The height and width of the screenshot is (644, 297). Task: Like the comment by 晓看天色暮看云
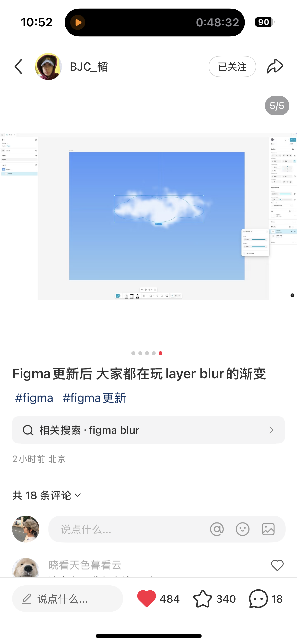(x=277, y=565)
